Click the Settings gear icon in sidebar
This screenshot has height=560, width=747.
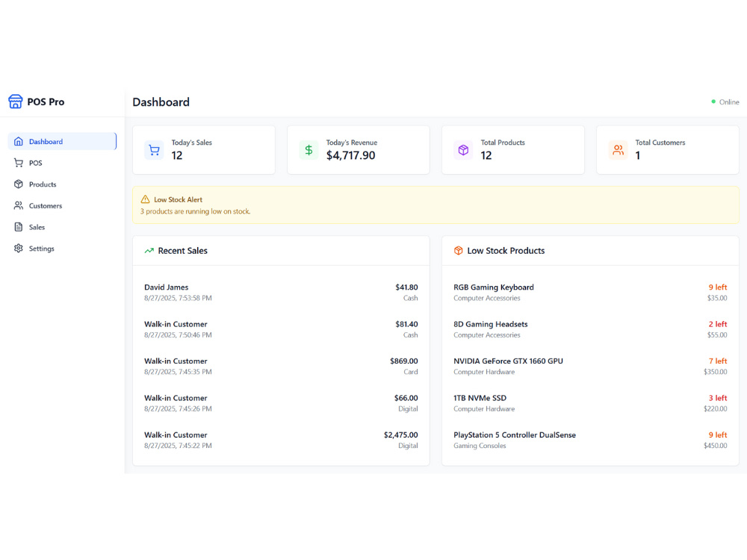click(x=19, y=249)
